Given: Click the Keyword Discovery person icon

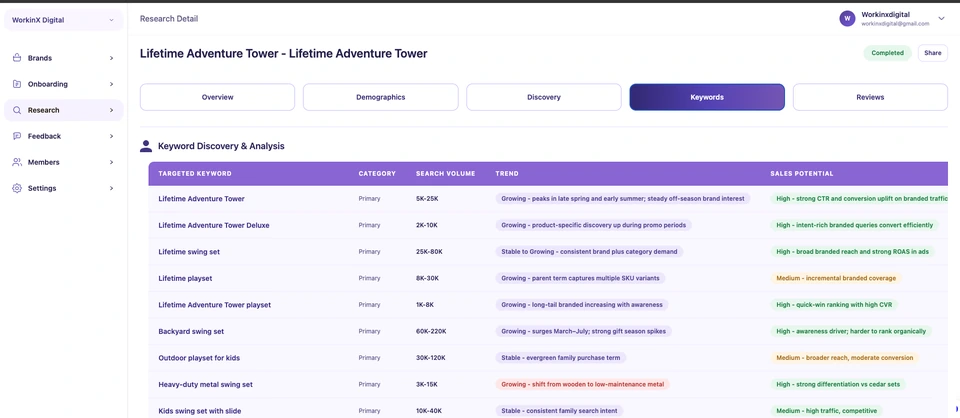Looking at the screenshot, I should (146, 146).
